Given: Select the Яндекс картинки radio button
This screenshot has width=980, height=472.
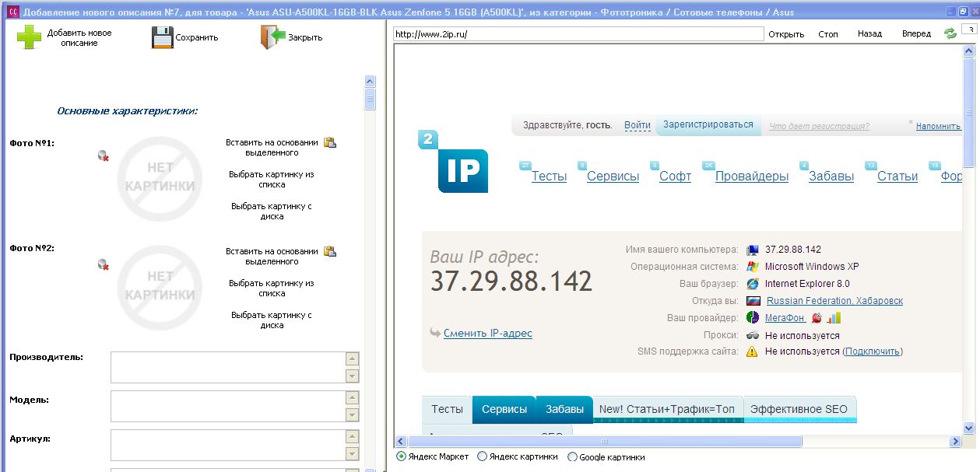Looking at the screenshot, I should [482, 456].
